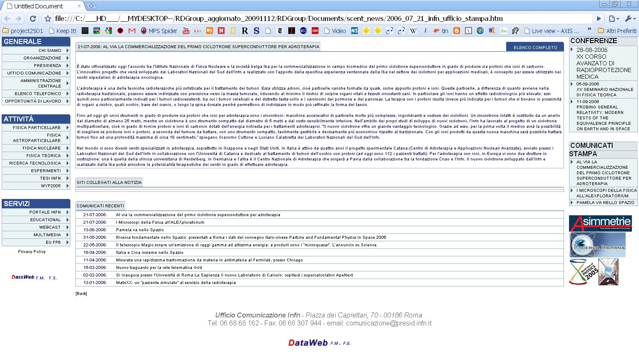This screenshot has height=364, width=639.
Task: Open the XX Corso Avanzato di Radioprotezione Medica conference
Action: tap(604, 63)
